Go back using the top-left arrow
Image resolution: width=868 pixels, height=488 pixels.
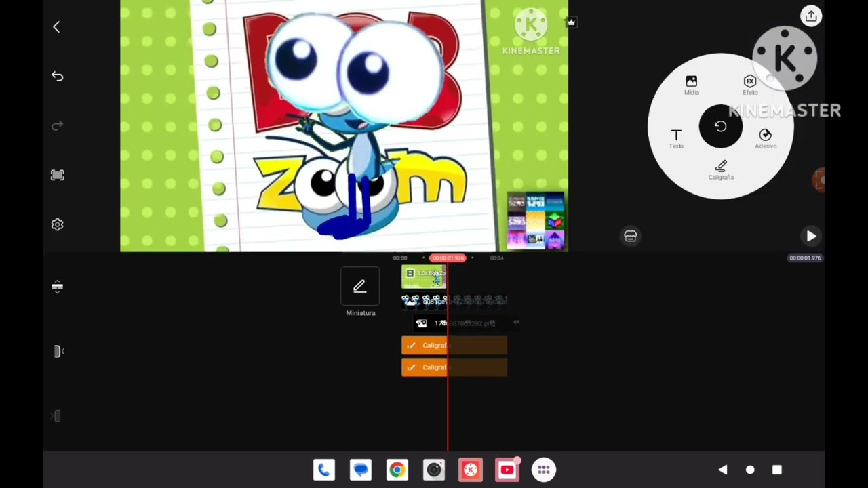pos(56,27)
